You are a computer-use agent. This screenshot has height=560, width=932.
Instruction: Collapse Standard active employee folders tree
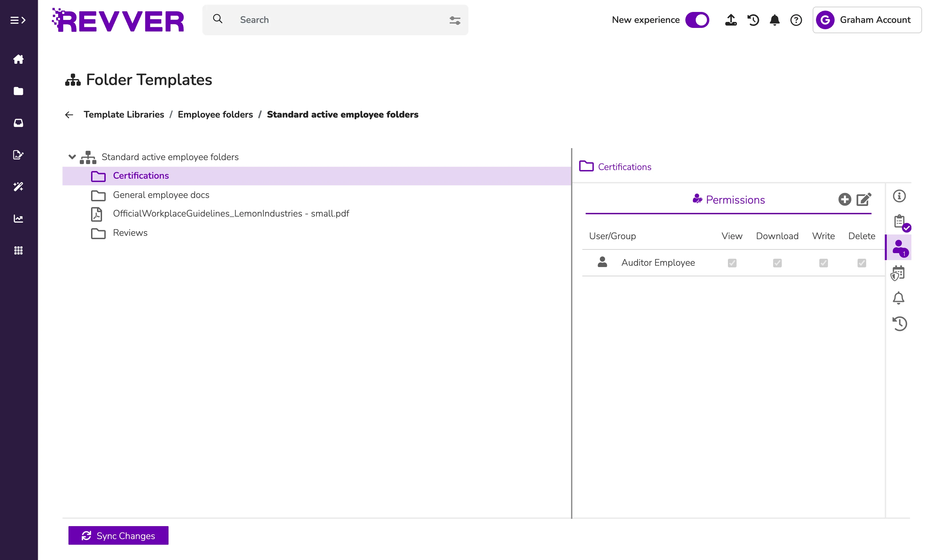coord(72,157)
